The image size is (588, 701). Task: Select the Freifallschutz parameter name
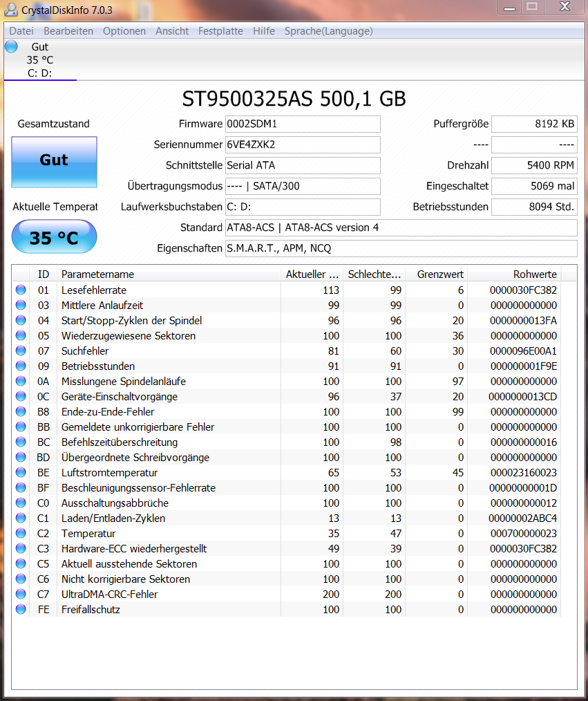pos(91,609)
